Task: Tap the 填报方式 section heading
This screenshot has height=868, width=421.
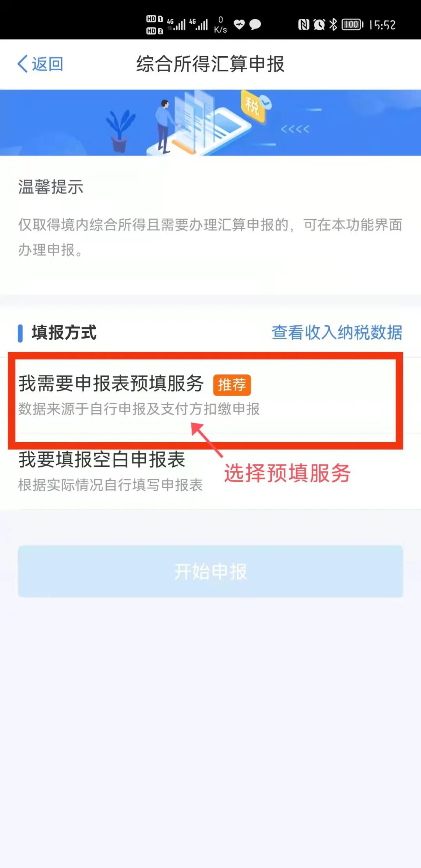Action: point(64,333)
